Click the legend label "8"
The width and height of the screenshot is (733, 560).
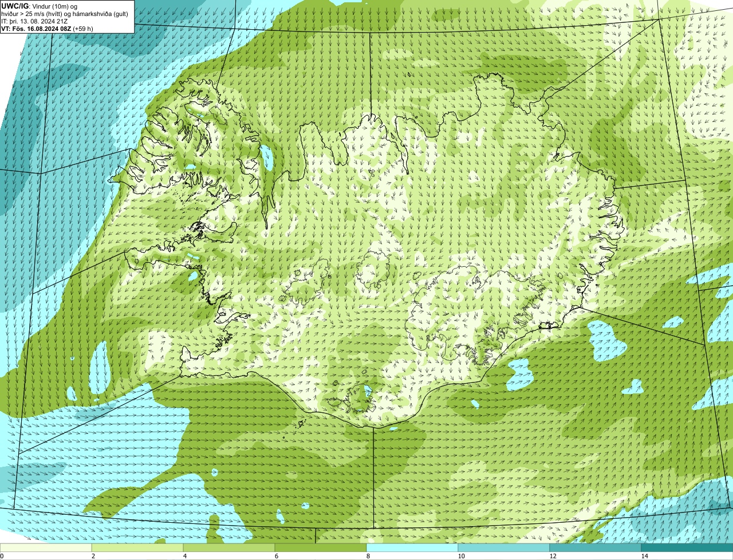[368, 556]
